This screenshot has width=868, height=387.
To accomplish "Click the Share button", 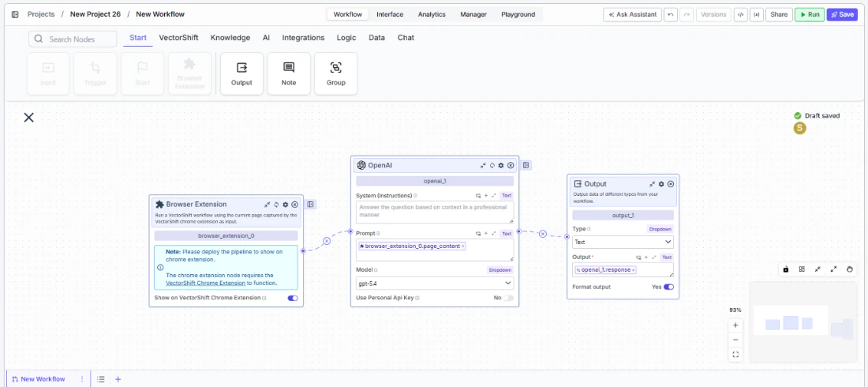I will pos(779,14).
